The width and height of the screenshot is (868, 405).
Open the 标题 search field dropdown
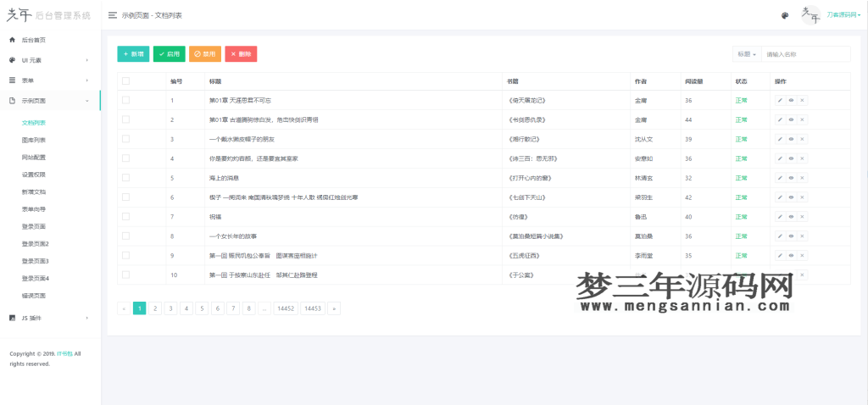[747, 54]
